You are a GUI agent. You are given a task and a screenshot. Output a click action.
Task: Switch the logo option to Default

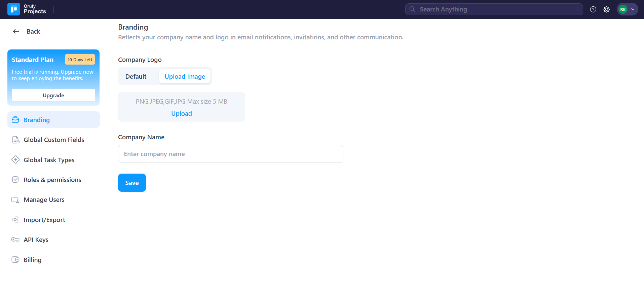[x=136, y=76]
